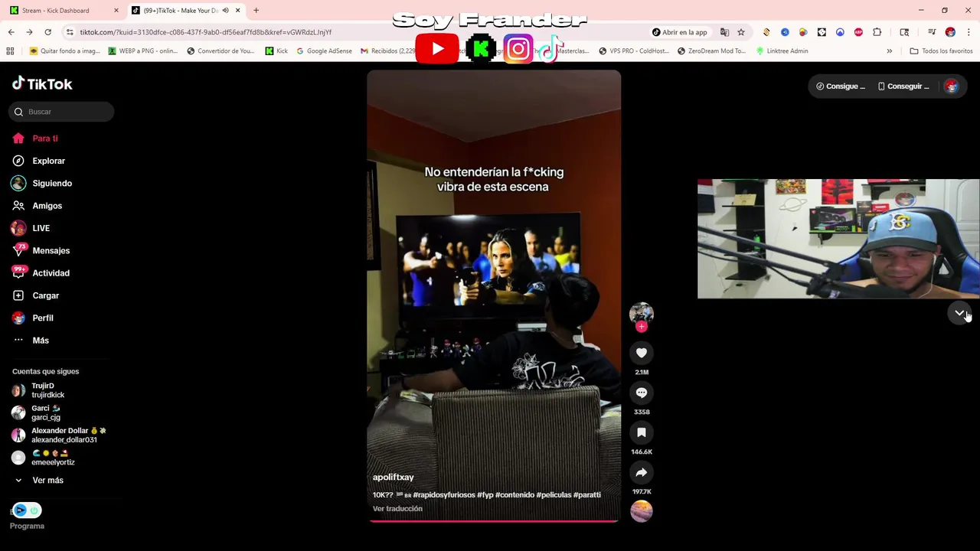Mute the TikTok tab audio icon
Image resolution: width=980 pixels, height=551 pixels.
(x=225, y=11)
